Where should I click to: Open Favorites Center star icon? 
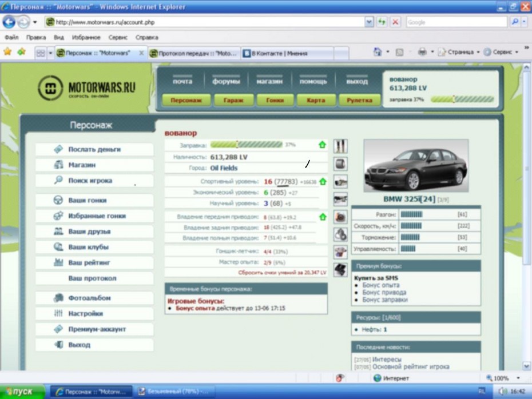[7, 52]
